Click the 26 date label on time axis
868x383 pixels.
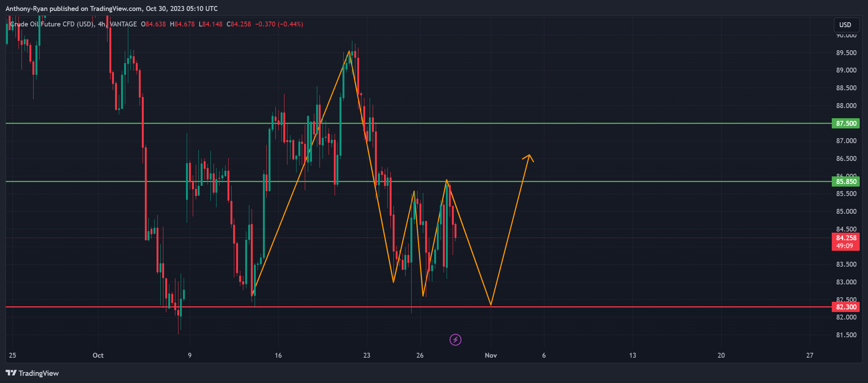pos(420,355)
